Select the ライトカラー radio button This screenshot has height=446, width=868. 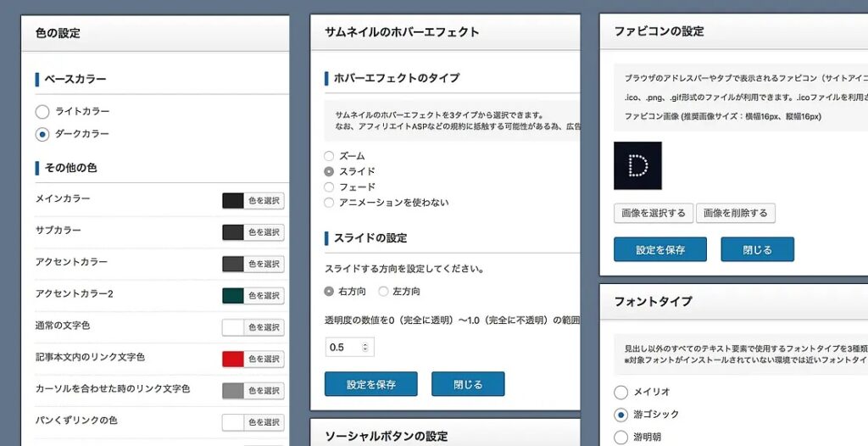[x=42, y=112]
